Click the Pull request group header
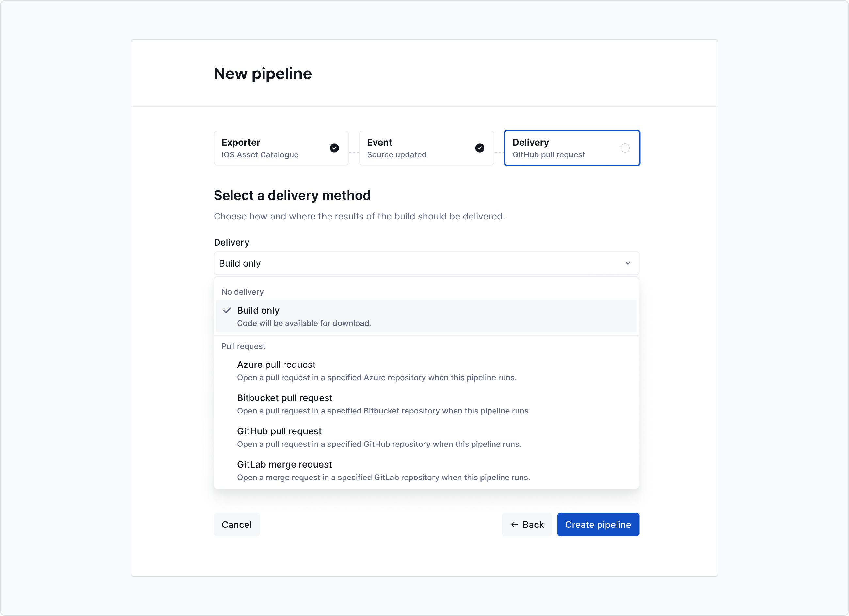The width and height of the screenshot is (849, 616). (243, 346)
